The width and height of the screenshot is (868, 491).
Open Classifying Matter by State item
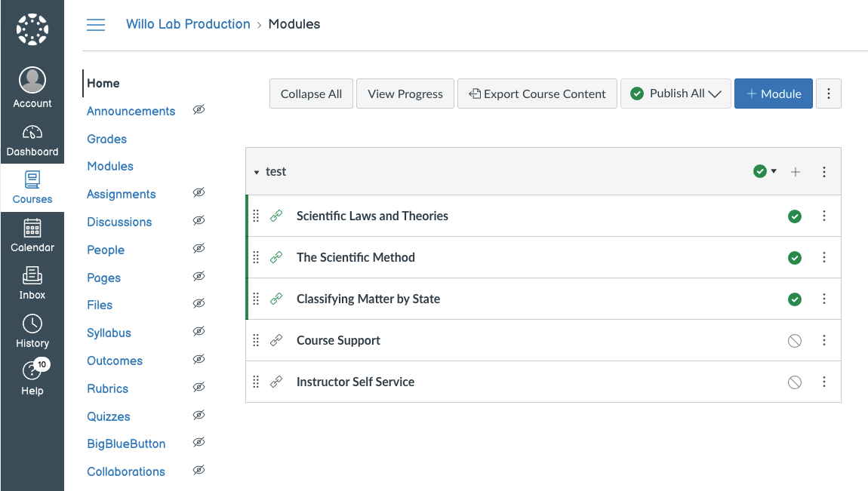pos(368,299)
